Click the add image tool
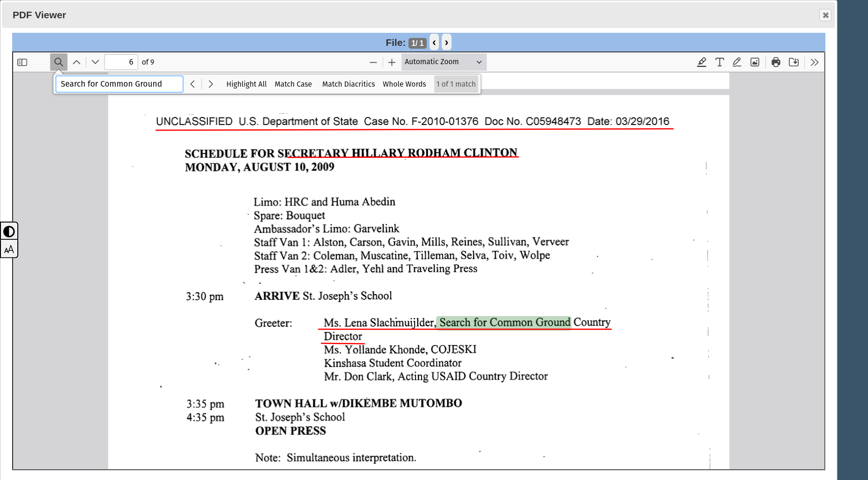 755,62
